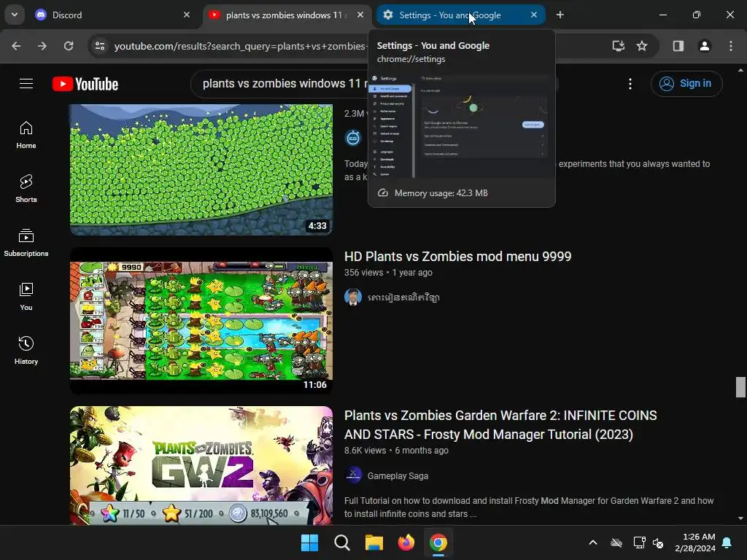Open YouTube settings three-dot menu
Viewport: 747px width, 560px height.
[630, 84]
